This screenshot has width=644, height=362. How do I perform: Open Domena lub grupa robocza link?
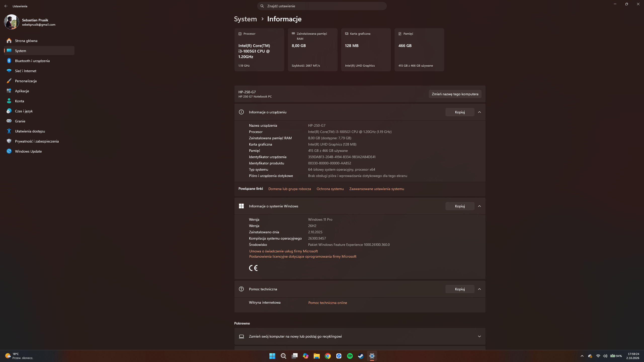(290, 189)
